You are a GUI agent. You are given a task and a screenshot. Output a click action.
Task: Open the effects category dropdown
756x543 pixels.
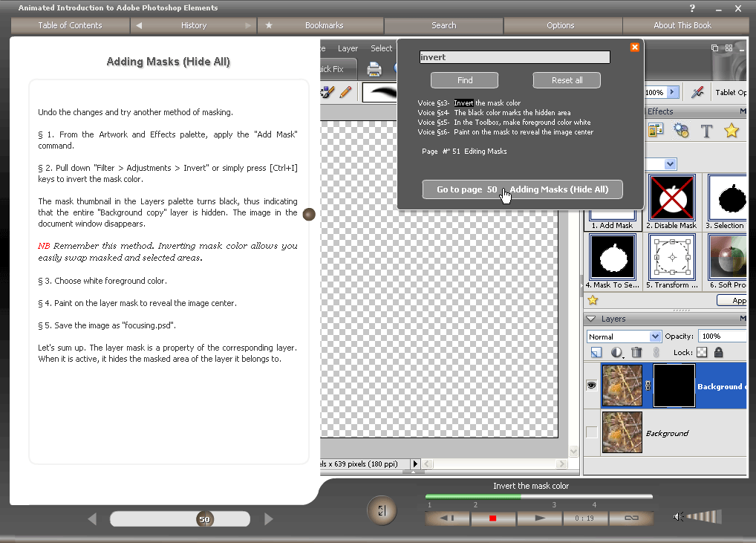click(x=670, y=164)
